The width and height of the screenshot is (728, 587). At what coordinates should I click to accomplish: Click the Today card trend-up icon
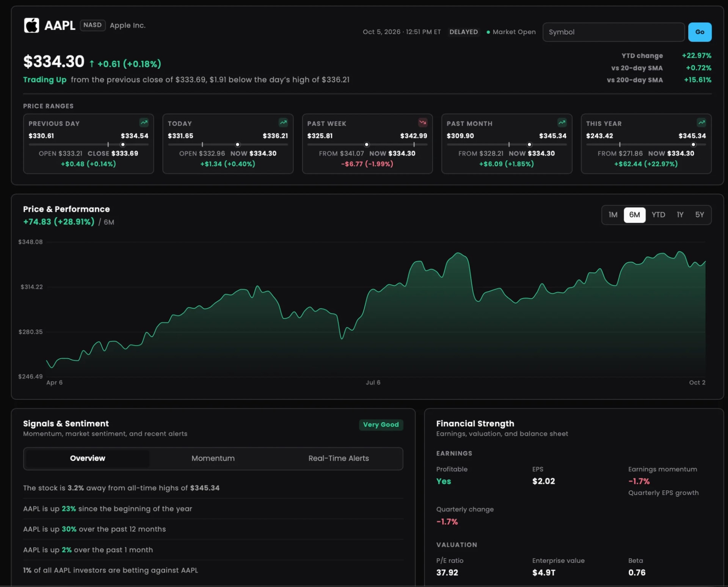tap(283, 122)
